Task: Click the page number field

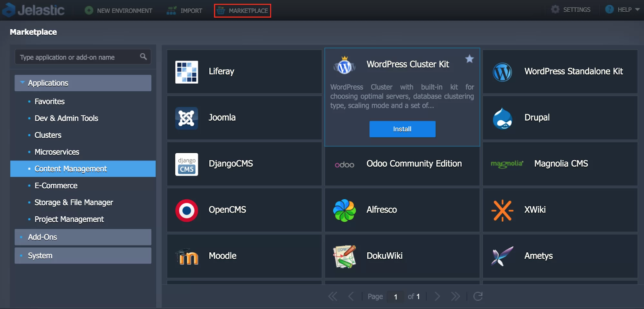Action: pyautogui.click(x=395, y=297)
